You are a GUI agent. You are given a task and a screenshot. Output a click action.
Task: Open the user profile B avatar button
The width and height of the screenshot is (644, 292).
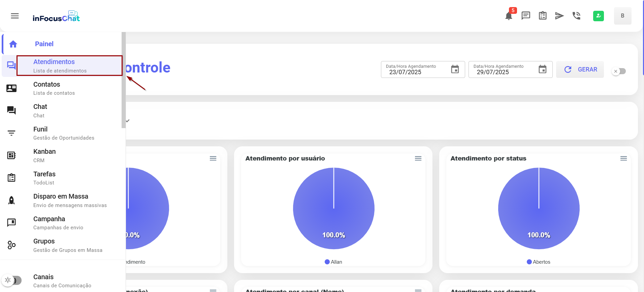[x=622, y=16]
